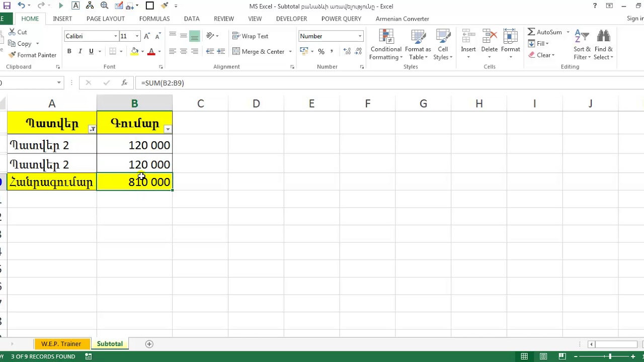This screenshot has width=644, height=362.
Task: Toggle Bold formatting
Action: tap(69, 51)
